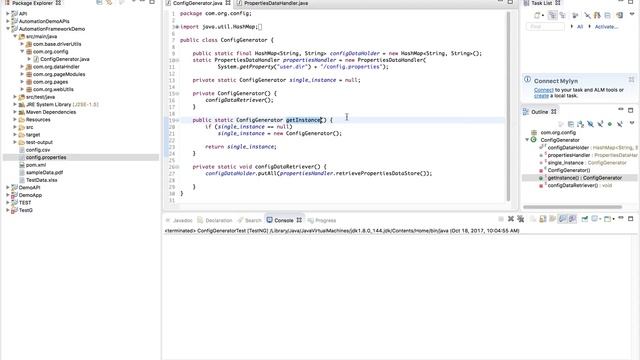This screenshot has height=360, width=640.
Task: Select the ConfigGenerator.java editor tab
Action: click(x=198, y=3)
